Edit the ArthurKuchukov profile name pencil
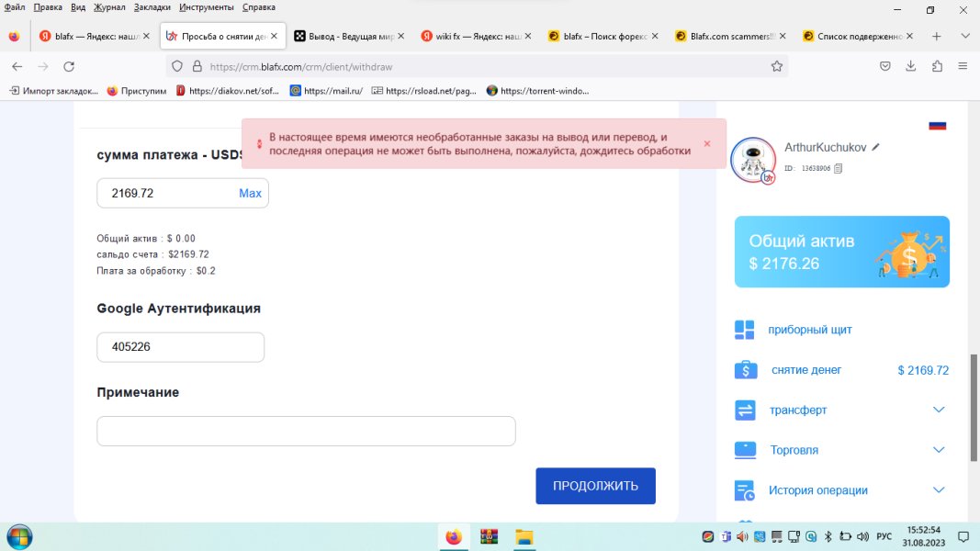 coord(875,148)
